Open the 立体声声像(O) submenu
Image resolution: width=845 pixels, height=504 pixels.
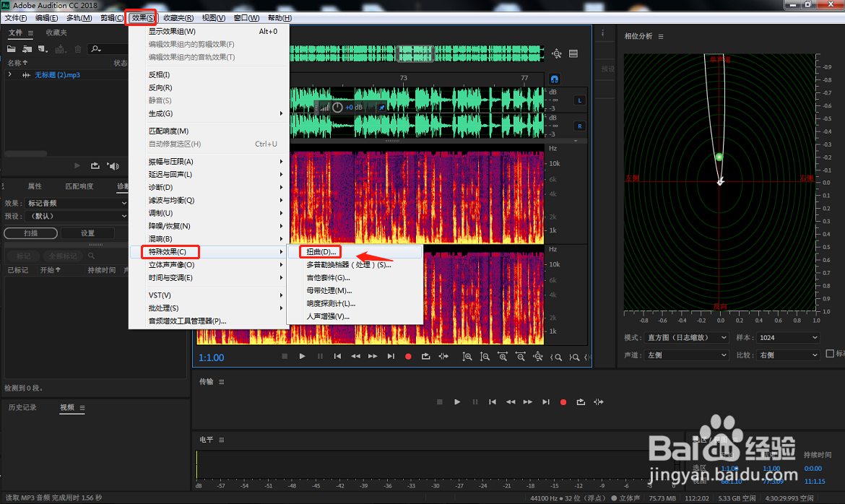[x=209, y=265]
